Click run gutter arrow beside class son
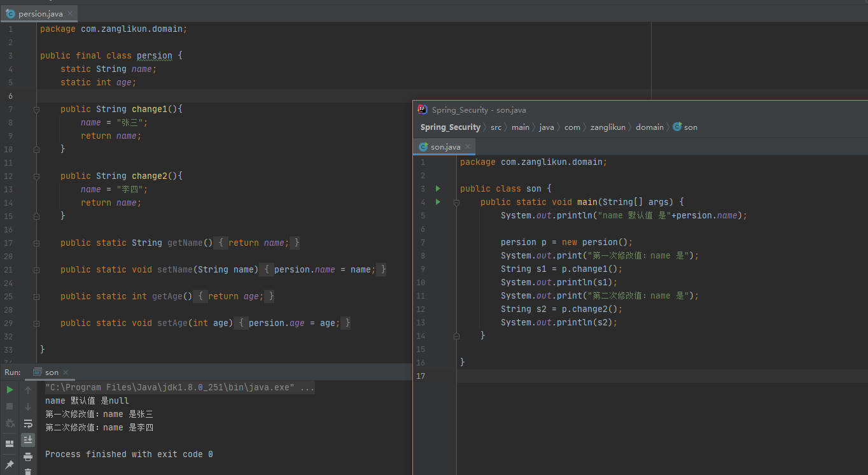The width and height of the screenshot is (868, 475). click(x=438, y=188)
